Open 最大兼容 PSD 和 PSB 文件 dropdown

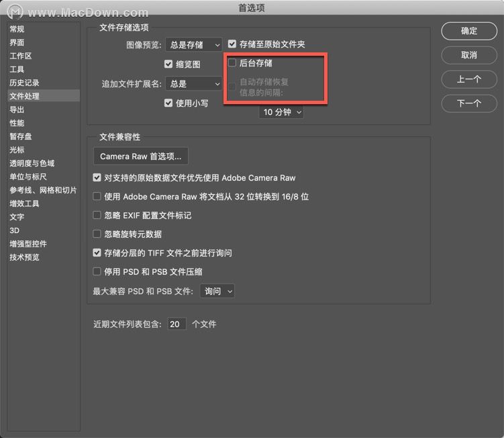click(x=217, y=292)
